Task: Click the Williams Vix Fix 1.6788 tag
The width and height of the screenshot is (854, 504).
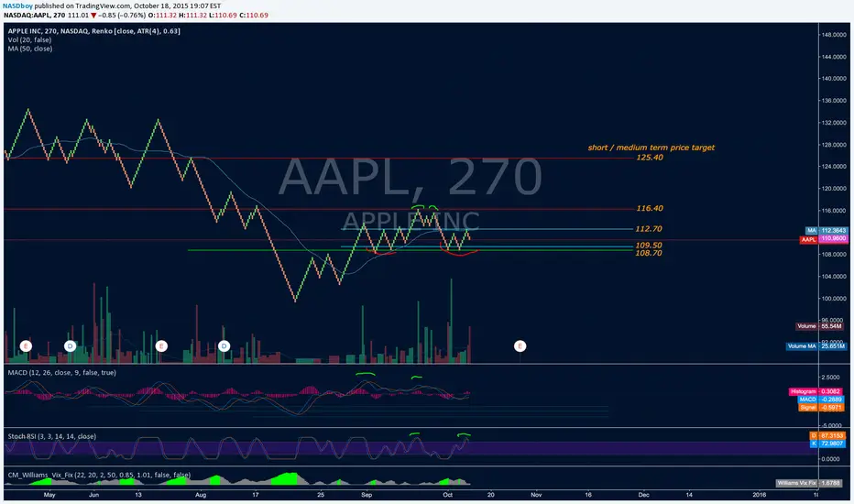Action: click(809, 483)
